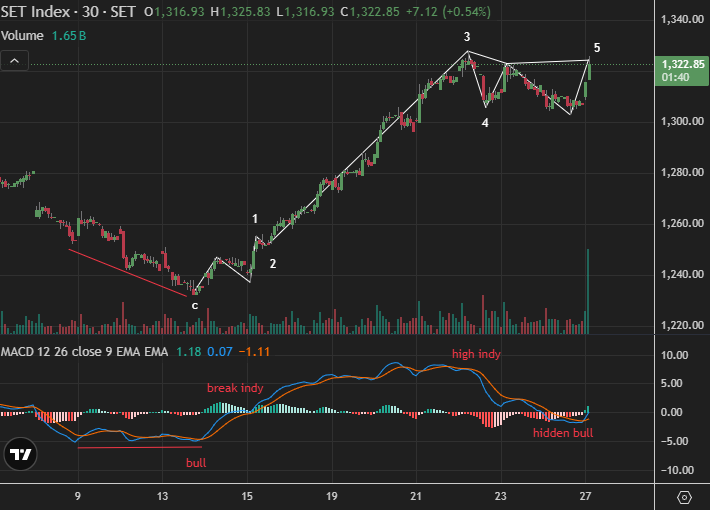This screenshot has height=510, width=710.
Task: Select the signal line value −1.11
Action: [254, 352]
